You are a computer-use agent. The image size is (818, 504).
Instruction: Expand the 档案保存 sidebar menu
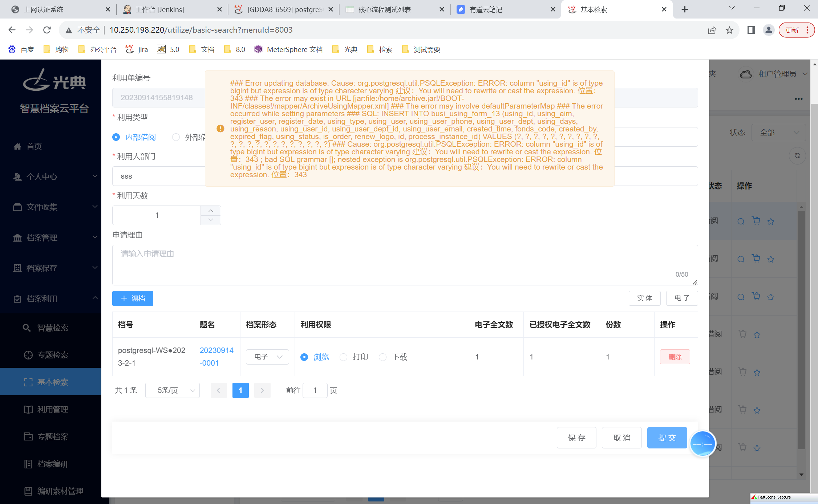[51, 268]
